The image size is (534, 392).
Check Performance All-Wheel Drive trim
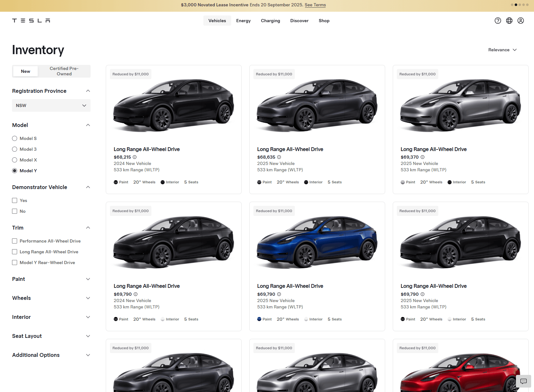(x=15, y=241)
